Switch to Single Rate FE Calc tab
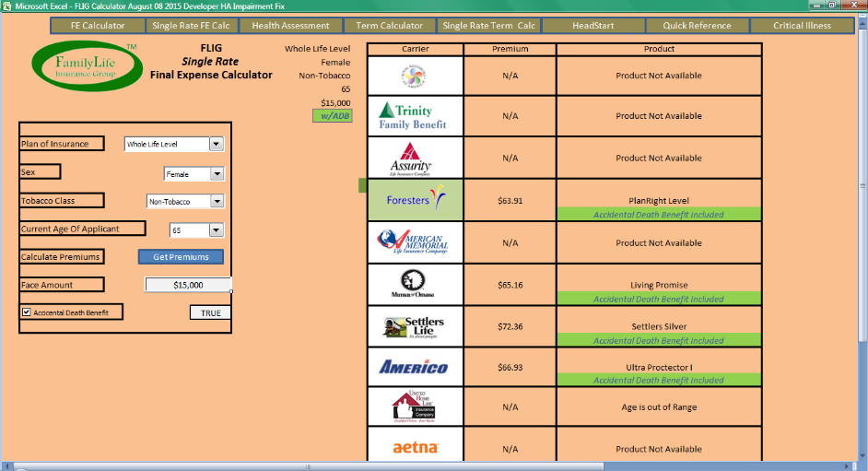 pyautogui.click(x=191, y=26)
